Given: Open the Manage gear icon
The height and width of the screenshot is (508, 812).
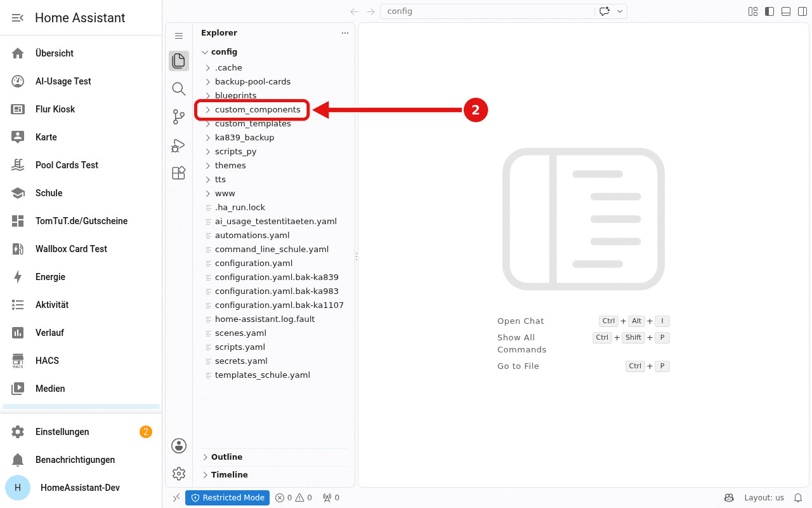Looking at the screenshot, I should pyautogui.click(x=179, y=474).
